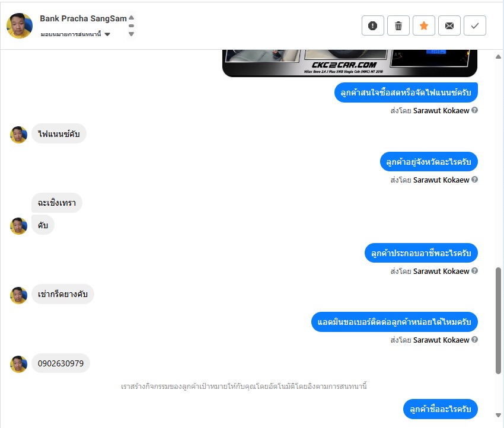This screenshot has width=504, height=428.
Task: Mark conversation unread with envelope icon
Action: 449,25
